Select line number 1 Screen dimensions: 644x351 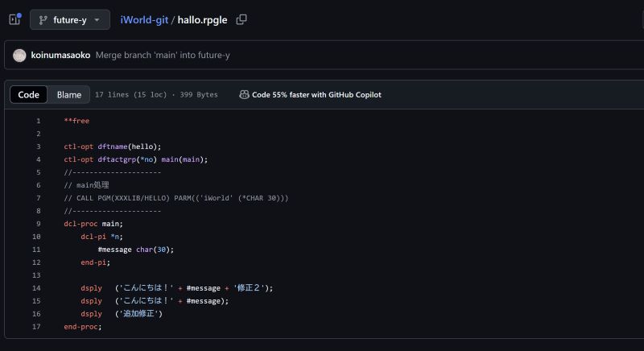pyautogui.click(x=38, y=121)
